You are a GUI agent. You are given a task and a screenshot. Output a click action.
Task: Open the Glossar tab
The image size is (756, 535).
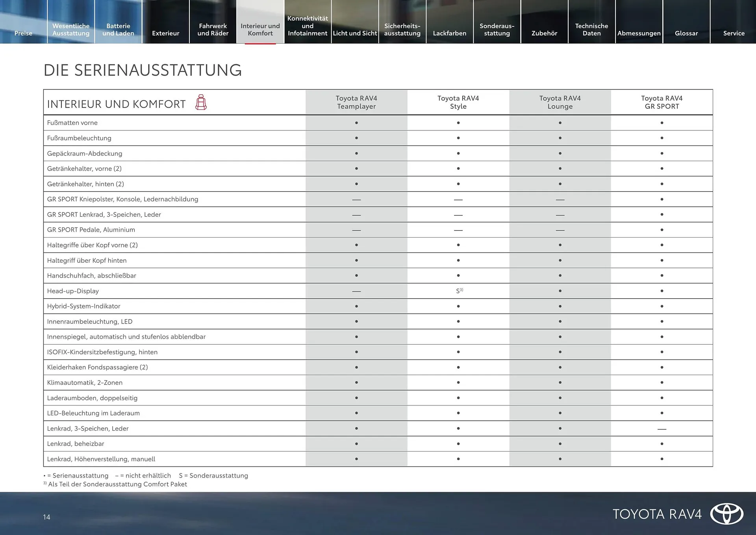coord(686,33)
